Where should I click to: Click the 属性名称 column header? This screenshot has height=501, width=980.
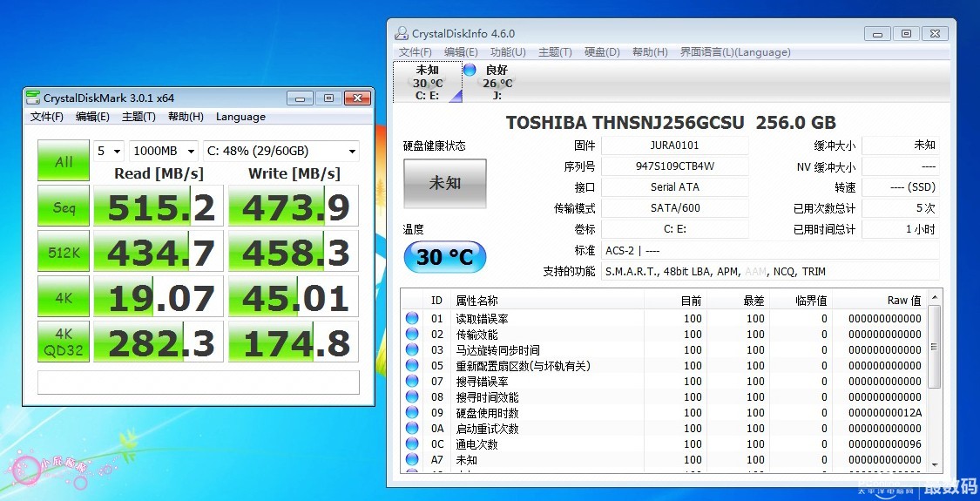click(547, 301)
